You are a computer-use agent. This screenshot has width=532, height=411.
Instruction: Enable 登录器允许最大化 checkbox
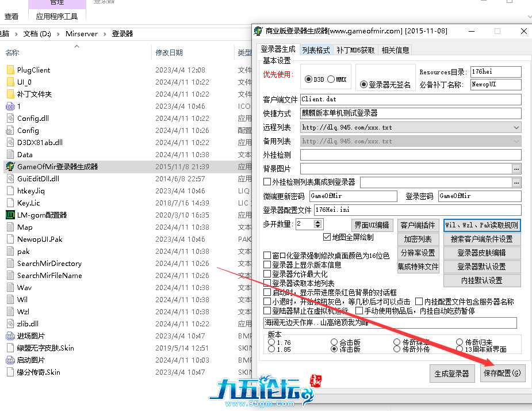267,274
